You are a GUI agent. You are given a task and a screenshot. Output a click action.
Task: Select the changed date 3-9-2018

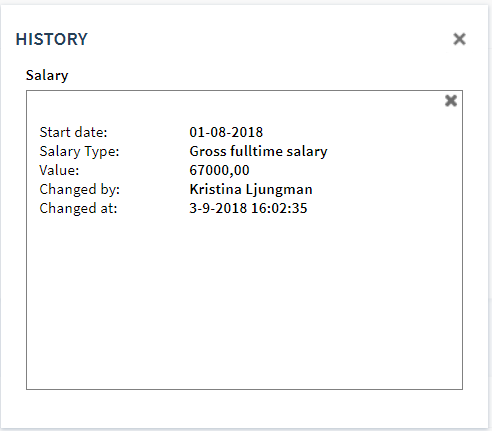pos(218,208)
